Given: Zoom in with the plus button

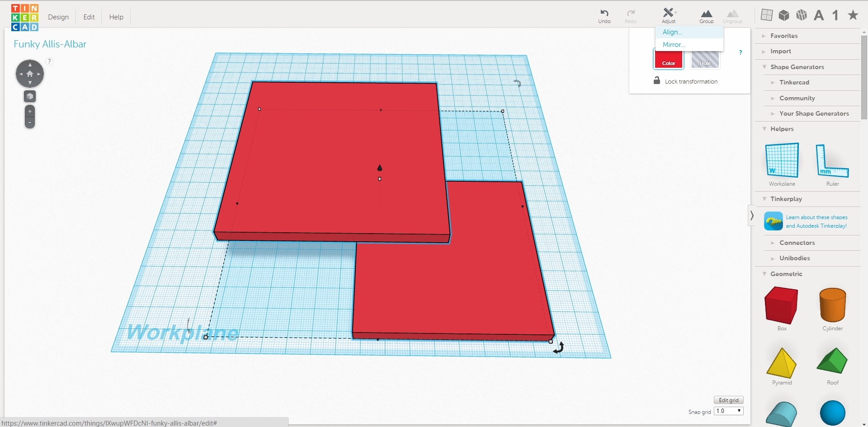Looking at the screenshot, I should [30, 111].
